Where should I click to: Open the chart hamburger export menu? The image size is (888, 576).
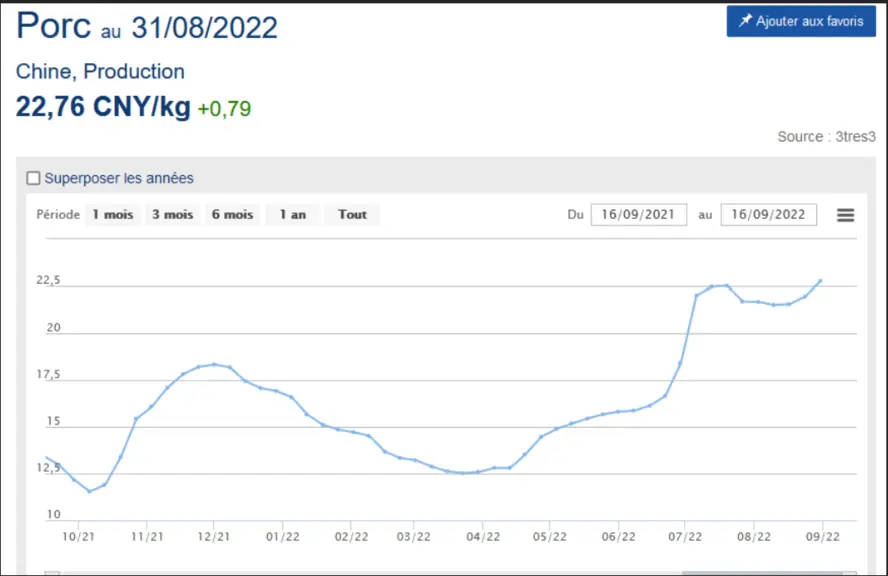tap(845, 215)
